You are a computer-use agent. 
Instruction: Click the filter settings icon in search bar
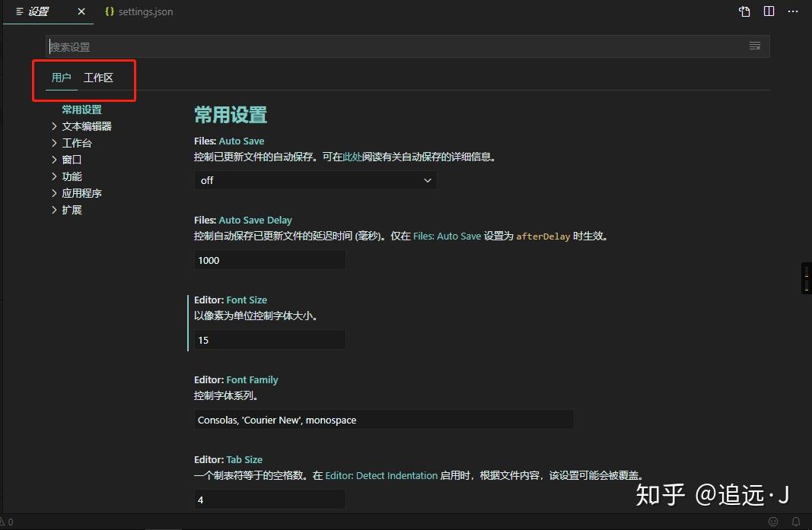pos(754,46)
